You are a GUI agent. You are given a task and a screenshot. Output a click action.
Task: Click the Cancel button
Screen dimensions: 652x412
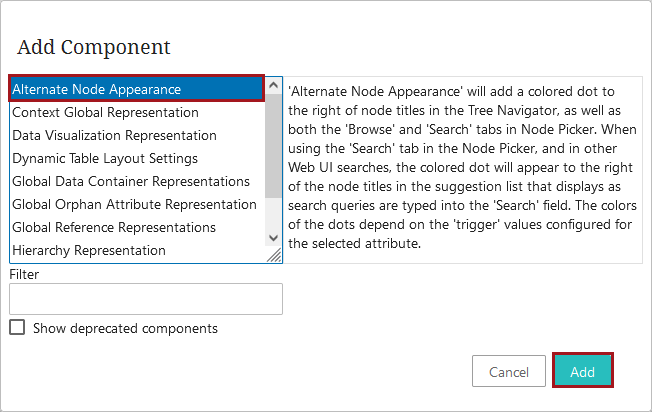click(x=509, y=371)
